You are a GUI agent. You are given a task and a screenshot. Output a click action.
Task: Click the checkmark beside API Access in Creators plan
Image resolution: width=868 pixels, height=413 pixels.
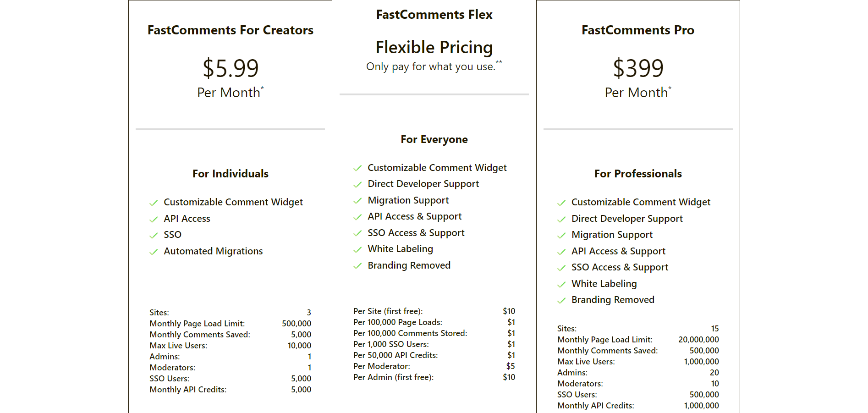154,219
